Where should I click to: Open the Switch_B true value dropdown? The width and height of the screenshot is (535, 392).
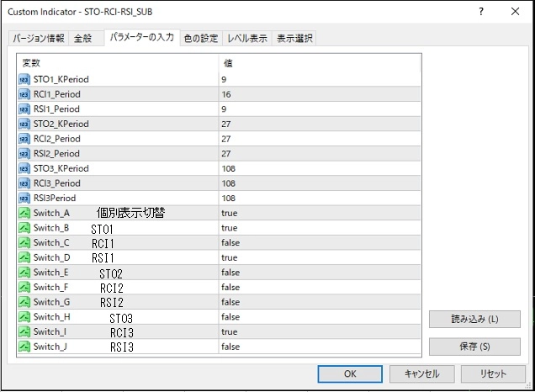tap(320, 228)
